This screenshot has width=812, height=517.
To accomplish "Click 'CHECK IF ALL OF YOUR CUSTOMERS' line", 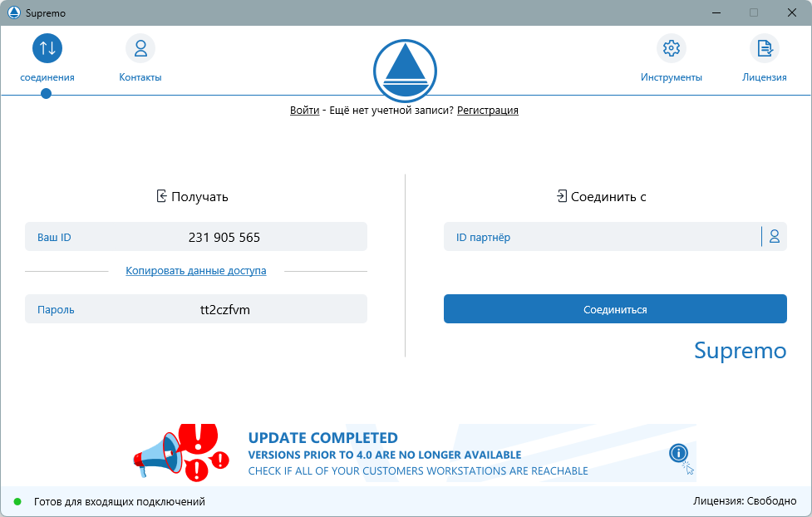I will click(x=418, y=471).
